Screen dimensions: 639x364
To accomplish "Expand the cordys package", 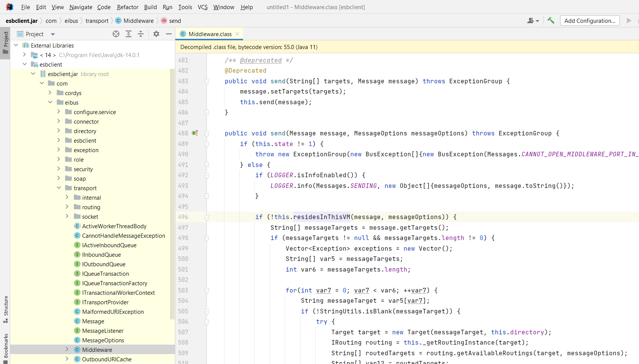I will [x=50, y=93].
